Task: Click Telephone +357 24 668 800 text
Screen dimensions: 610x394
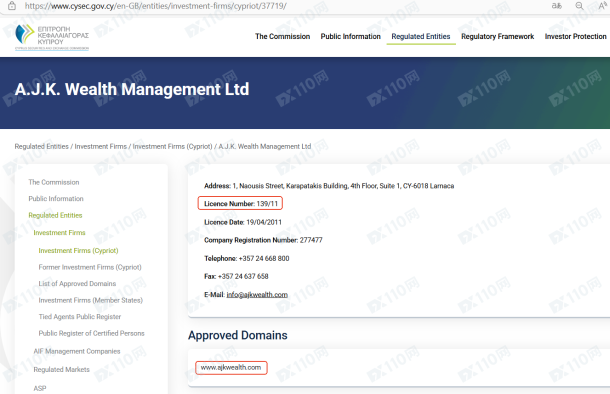Action: coord(247,258)
